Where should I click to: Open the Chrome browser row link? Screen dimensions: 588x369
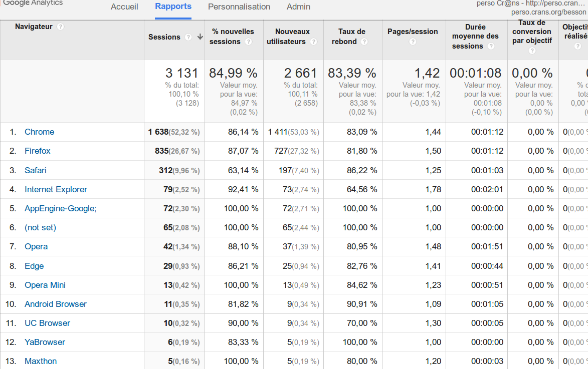coord(40,132)
